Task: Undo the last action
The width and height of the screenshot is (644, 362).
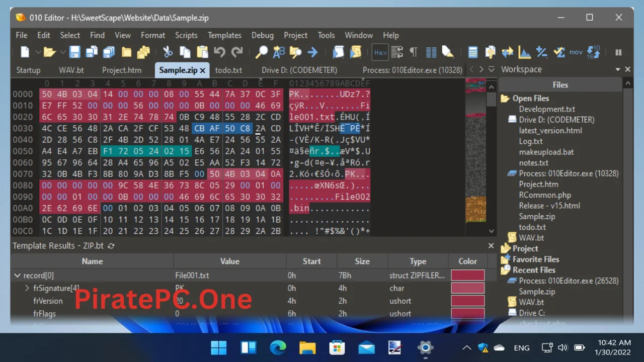Action: [219, 52]
